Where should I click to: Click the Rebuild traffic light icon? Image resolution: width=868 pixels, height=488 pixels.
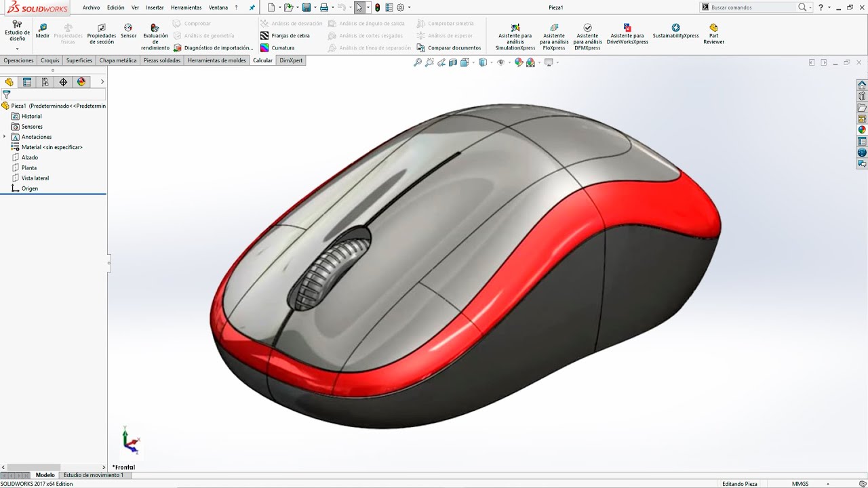tap(377, 7)
